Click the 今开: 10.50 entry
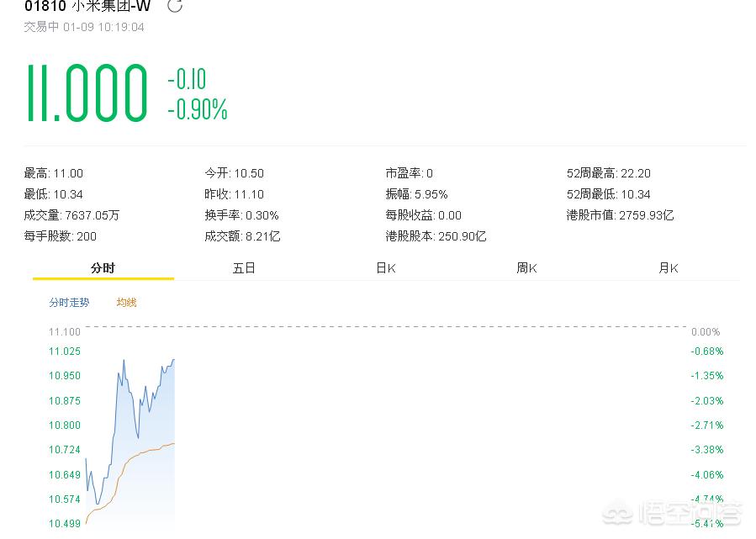 (x=235, y=173)
